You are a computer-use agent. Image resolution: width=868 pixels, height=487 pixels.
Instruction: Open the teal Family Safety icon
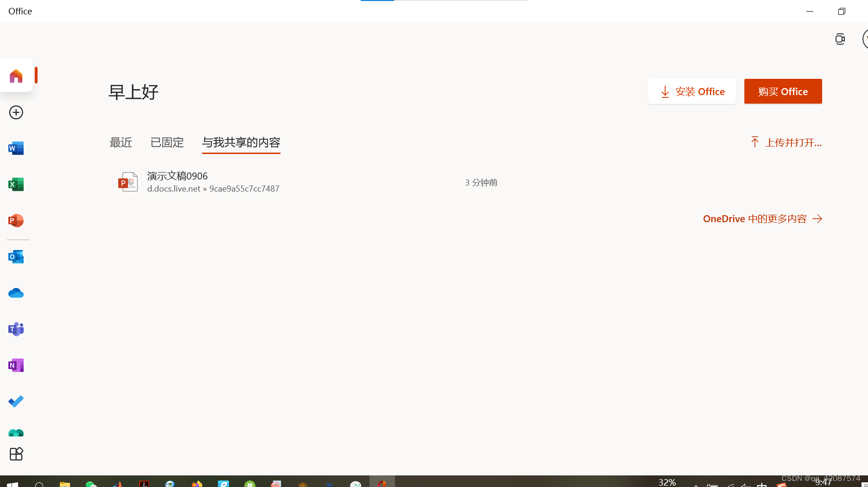16,433
